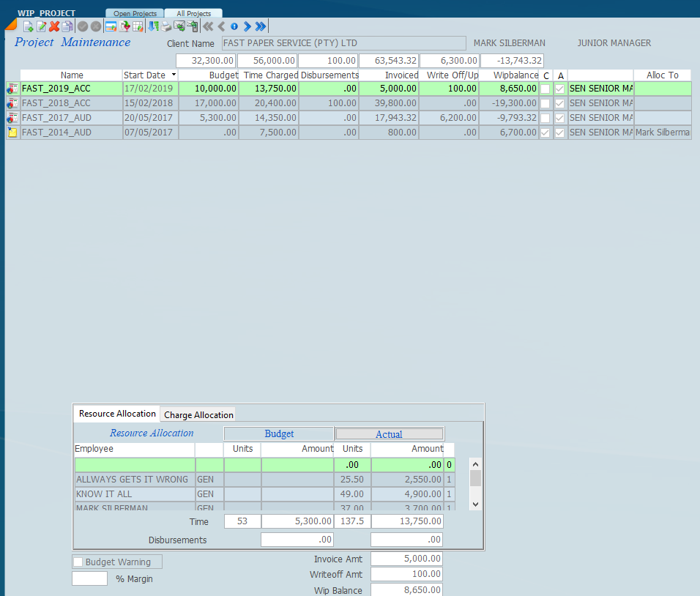Open the Start Date column dropdown arrow
This screenshot has height=596, width=700.
[174, 75]
